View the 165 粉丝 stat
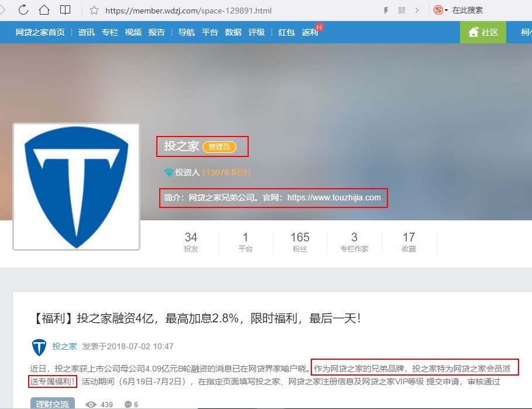 300,241
